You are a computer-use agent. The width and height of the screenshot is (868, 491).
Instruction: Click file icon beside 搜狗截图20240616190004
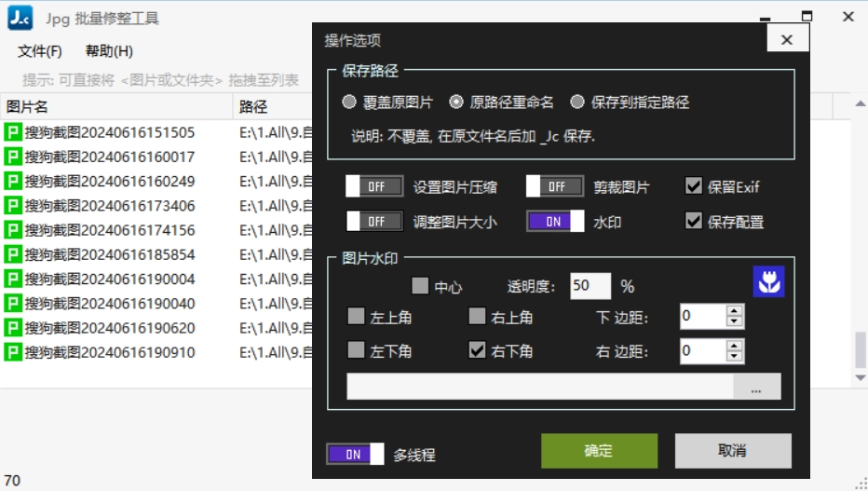(x=13, y=279)
